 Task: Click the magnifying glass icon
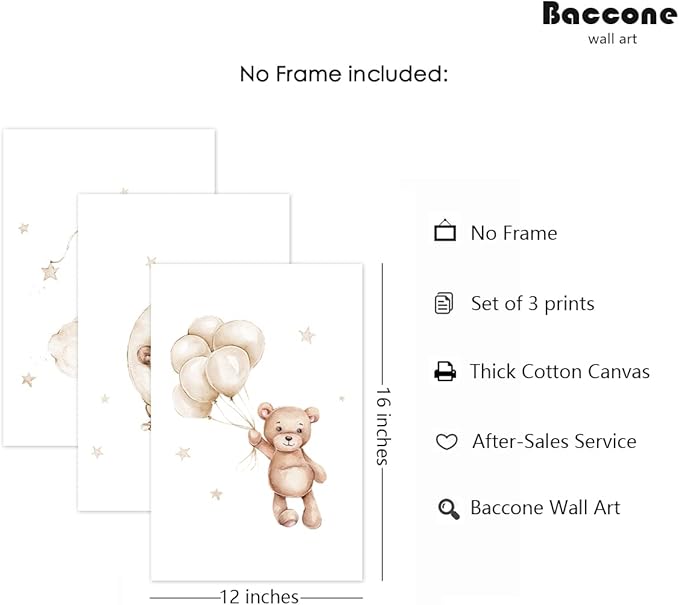point(447,508)
